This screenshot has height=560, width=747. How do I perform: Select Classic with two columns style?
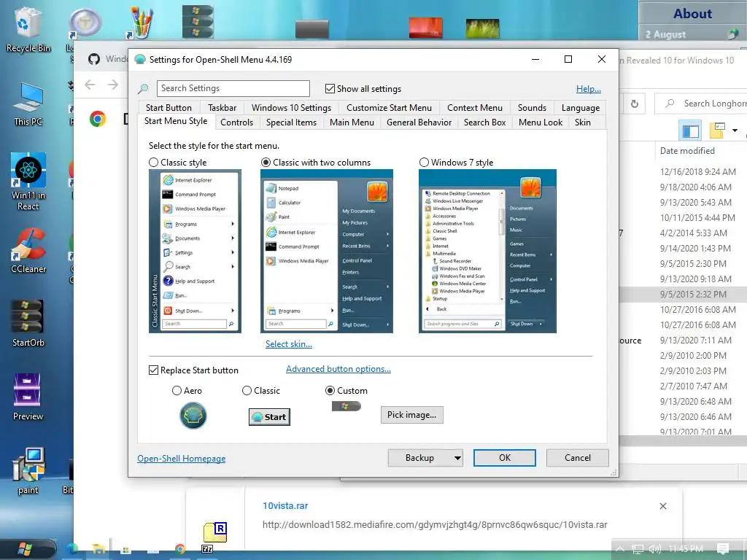266,163
